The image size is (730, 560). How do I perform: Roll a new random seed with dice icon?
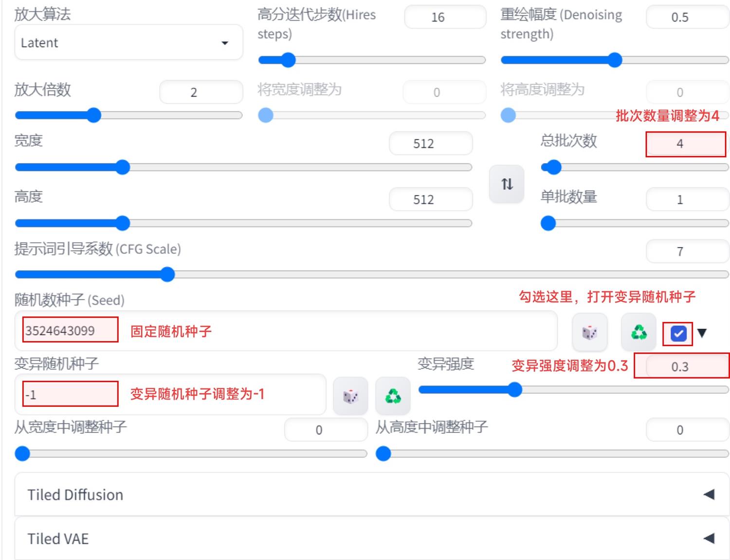click(589, 332)
